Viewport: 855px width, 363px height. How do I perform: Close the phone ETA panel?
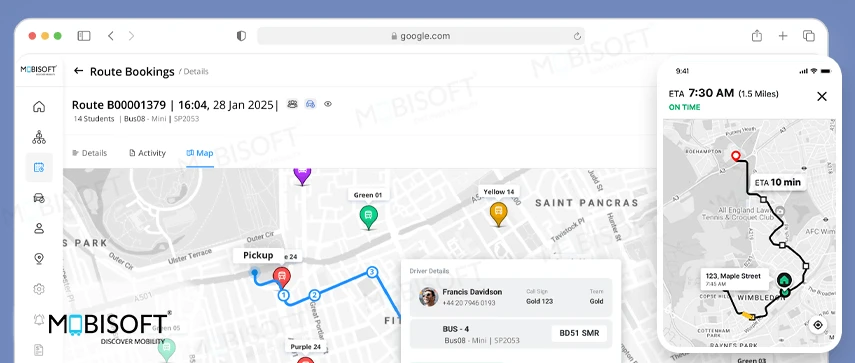[x=822, y=96]
